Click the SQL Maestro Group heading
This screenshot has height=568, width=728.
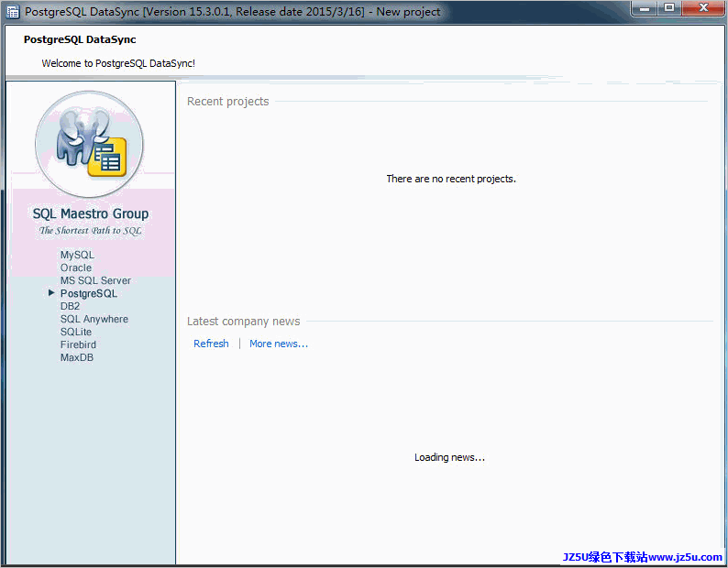pos(91,213)
